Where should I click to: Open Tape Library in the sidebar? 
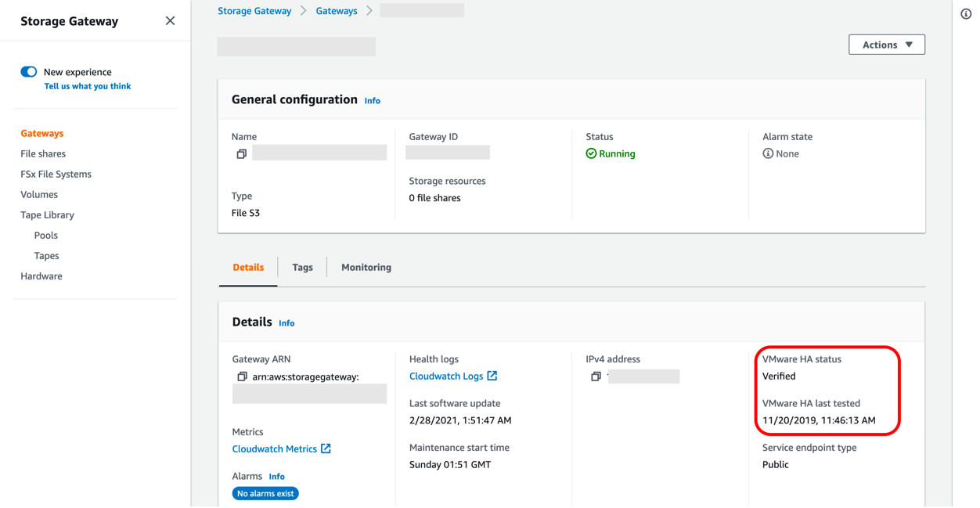[x=49, y=214]
